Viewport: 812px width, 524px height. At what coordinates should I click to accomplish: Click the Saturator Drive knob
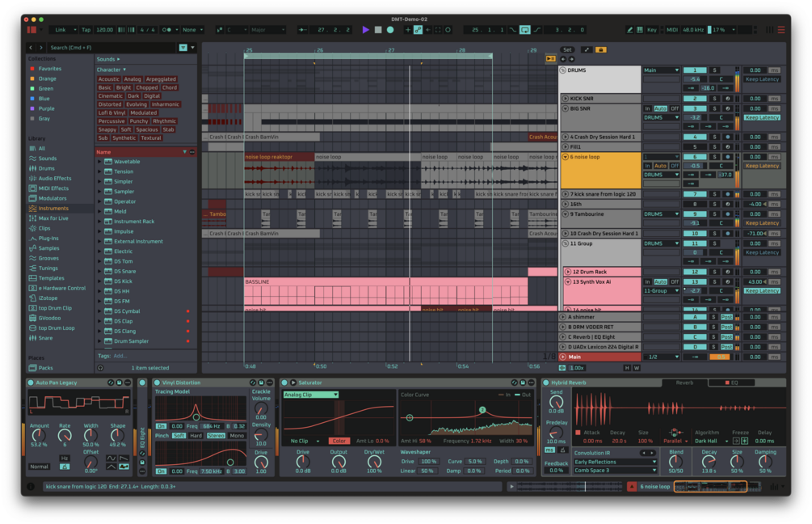pyautogui.click(x=303, y=461)
